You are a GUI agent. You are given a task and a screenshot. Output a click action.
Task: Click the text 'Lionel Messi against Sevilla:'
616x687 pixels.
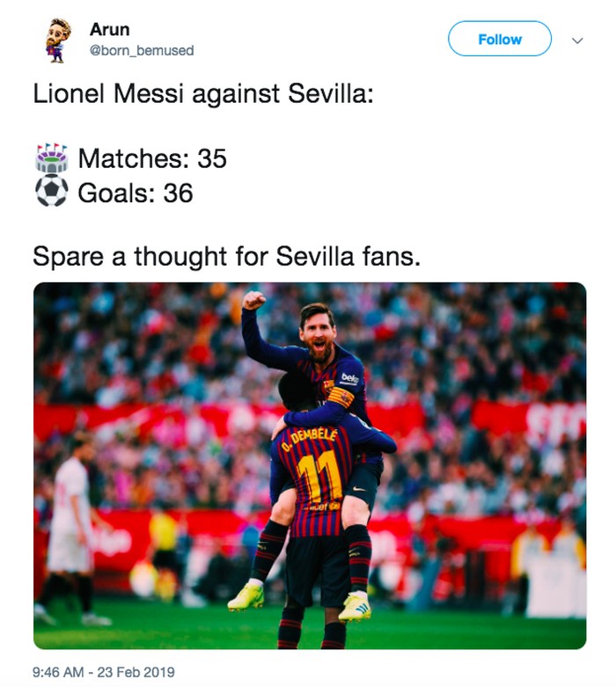203,94
